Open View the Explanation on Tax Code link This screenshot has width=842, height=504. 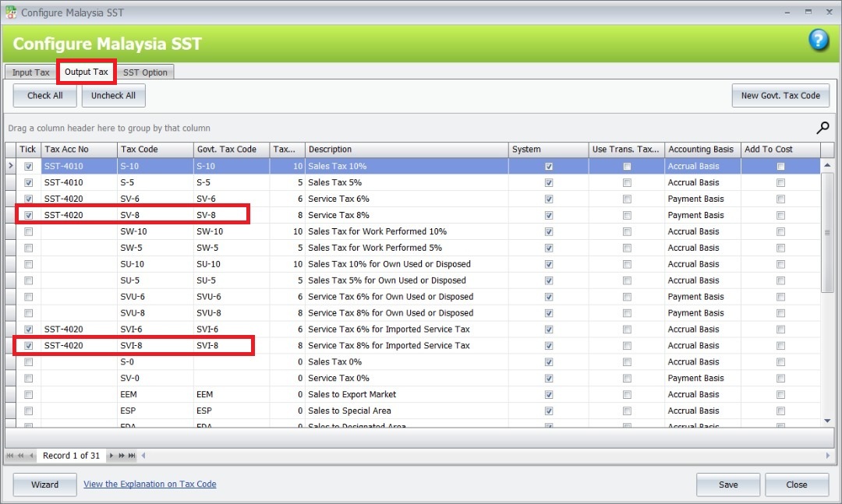[x=150, y=485]
